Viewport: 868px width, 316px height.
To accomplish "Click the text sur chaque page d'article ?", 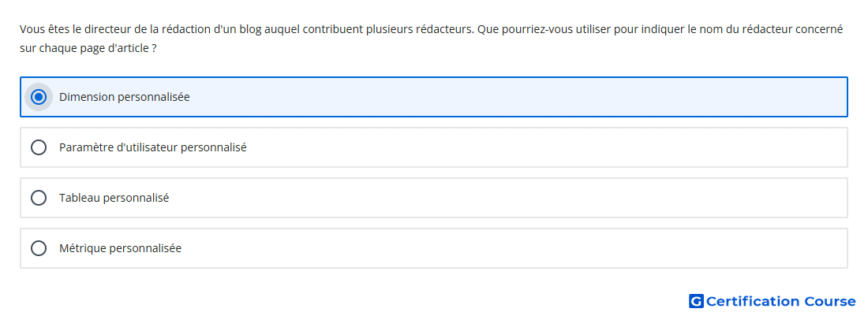I will pyautogui.click(x=88, y=49).
